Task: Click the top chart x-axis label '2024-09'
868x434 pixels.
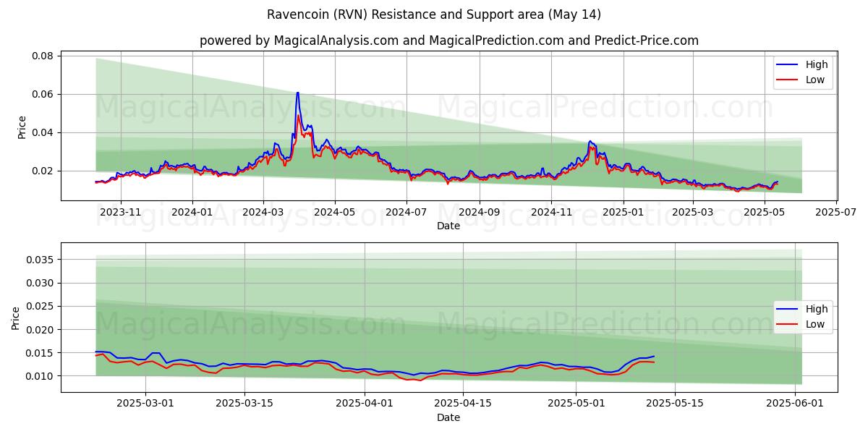Action: pyautogui.click(x=478, y=212)
